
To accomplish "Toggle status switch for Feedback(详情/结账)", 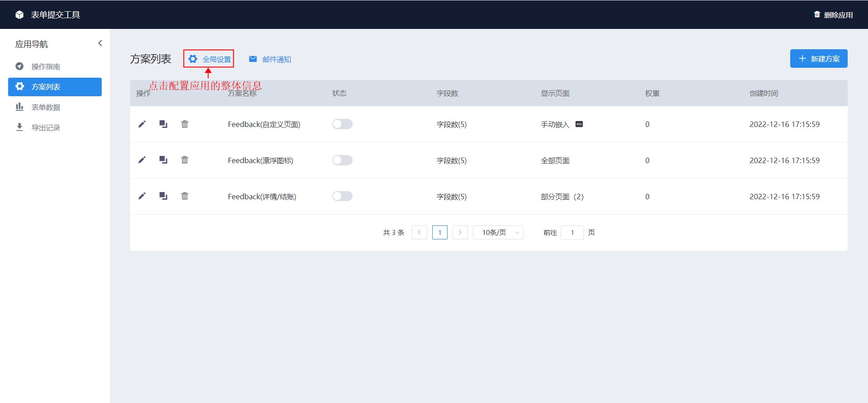I will (x=342, y=196).
